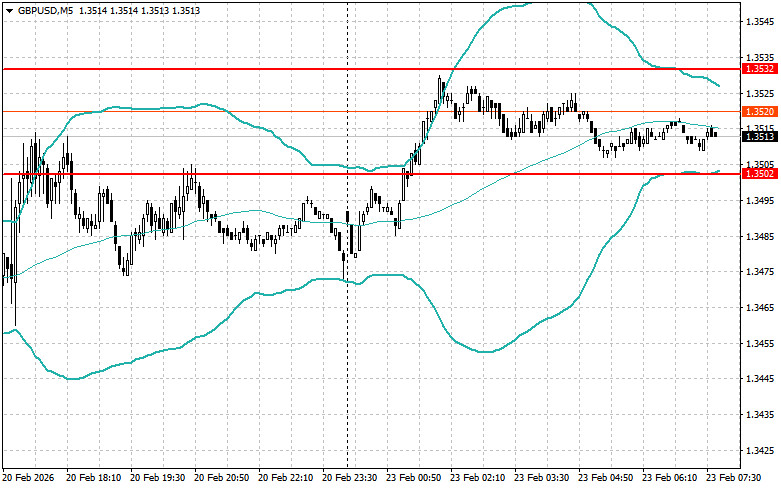Click the 1.3425 price scale value
Viewport: 781px width, 489px height.
760,451
